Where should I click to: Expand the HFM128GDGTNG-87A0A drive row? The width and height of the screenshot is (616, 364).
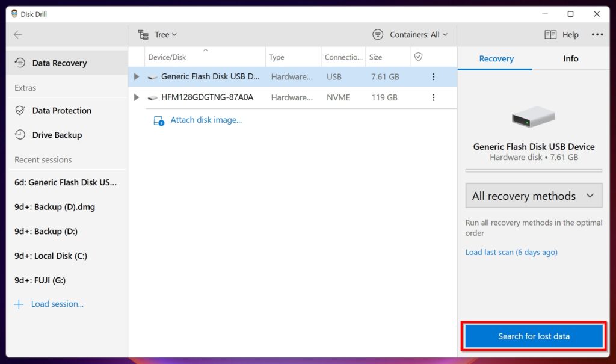click(x=135, y=97)
